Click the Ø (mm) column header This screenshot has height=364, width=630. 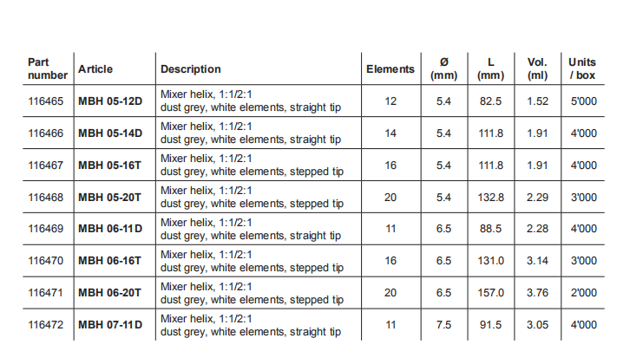click(443, 68)
